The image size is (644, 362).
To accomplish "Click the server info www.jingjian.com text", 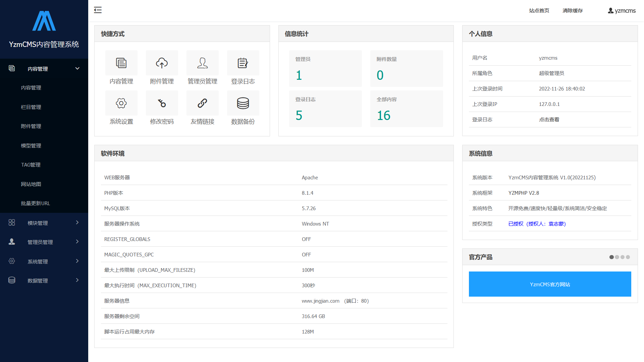I will tap(320, 301).
